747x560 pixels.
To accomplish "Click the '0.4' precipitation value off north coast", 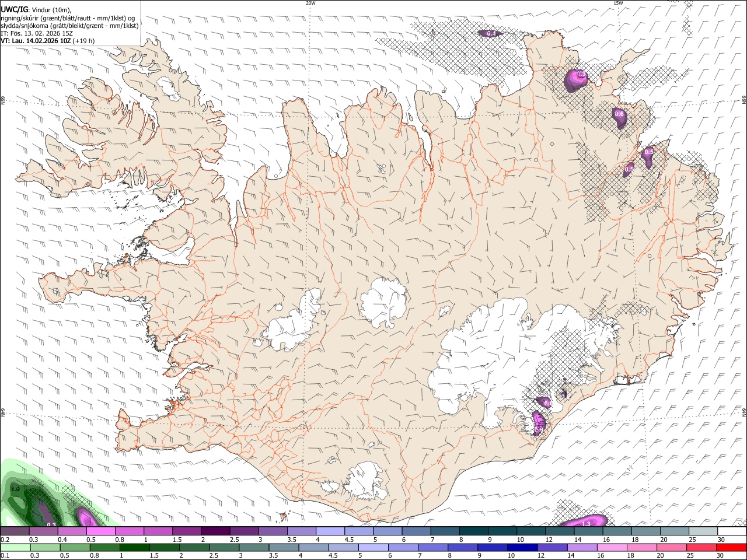I will [491, 33].
